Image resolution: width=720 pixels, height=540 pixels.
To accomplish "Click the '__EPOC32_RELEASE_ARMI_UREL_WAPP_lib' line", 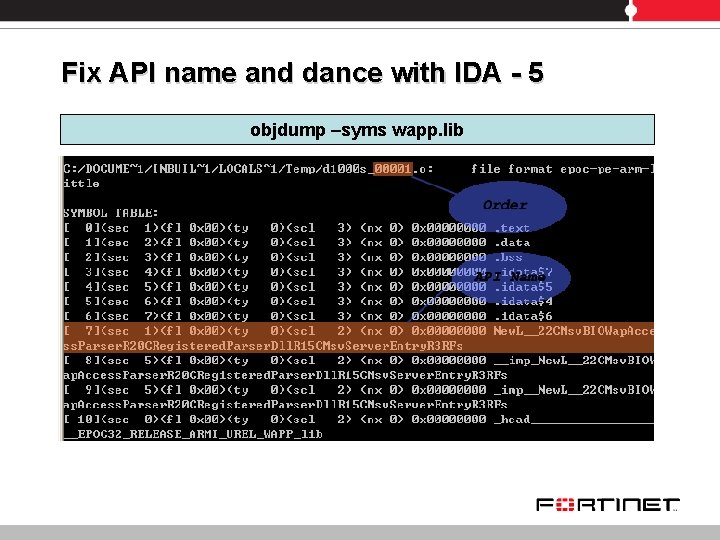I will [193, 434].
